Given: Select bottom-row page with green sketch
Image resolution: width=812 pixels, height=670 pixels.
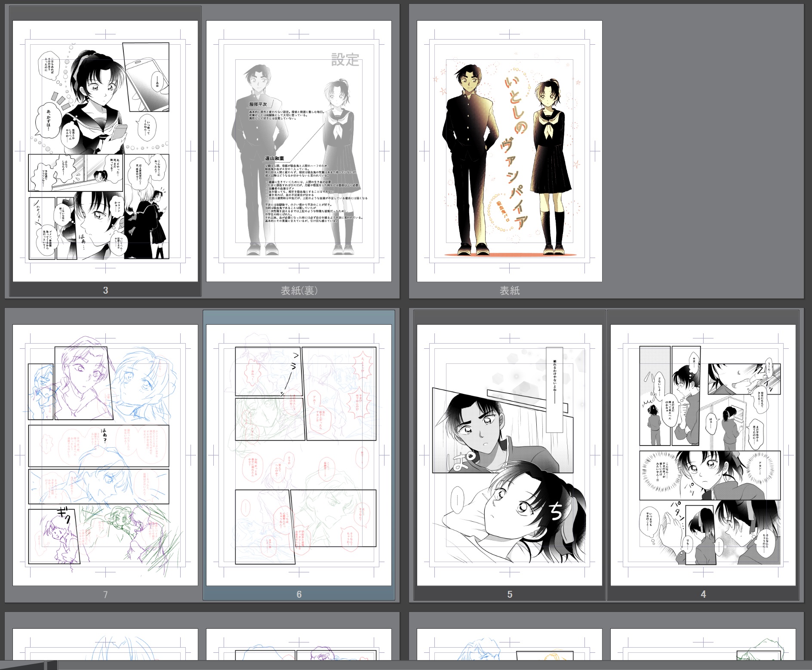Looking at the screenshot, I should (x=703, y=644).
